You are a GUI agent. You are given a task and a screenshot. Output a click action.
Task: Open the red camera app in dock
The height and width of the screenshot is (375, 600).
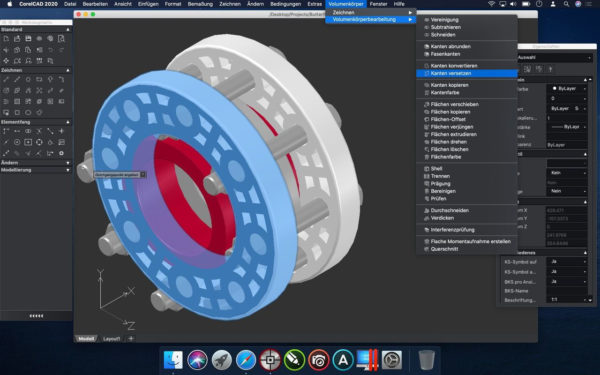click(x=318, y=360)
